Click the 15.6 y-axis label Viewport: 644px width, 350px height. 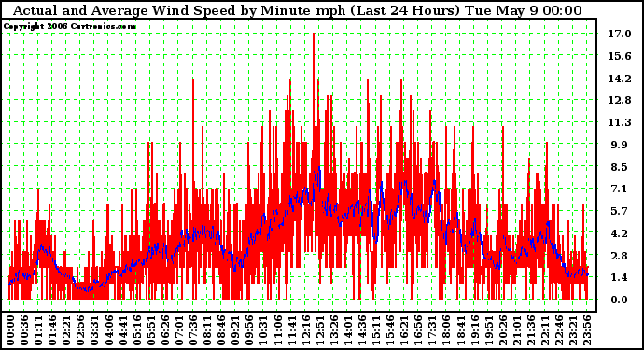coord(620,56)
